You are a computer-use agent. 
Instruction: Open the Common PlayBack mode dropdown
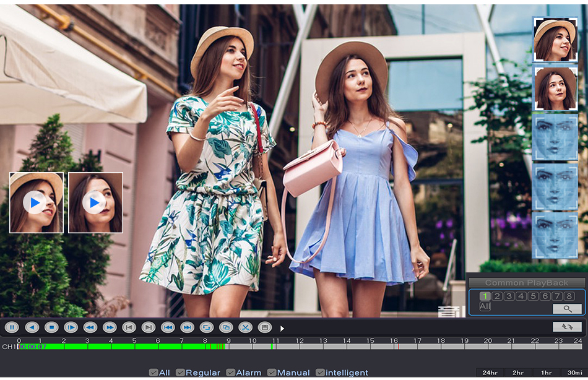526,283
